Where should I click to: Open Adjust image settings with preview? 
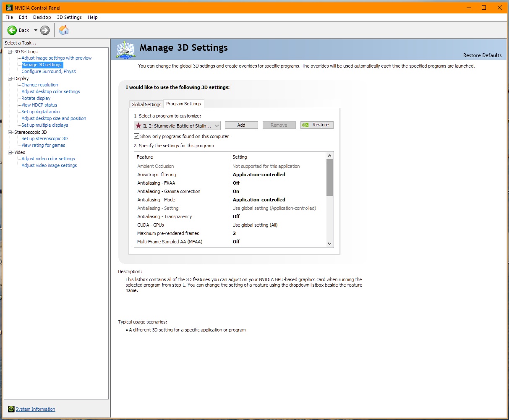coord(57,58)
